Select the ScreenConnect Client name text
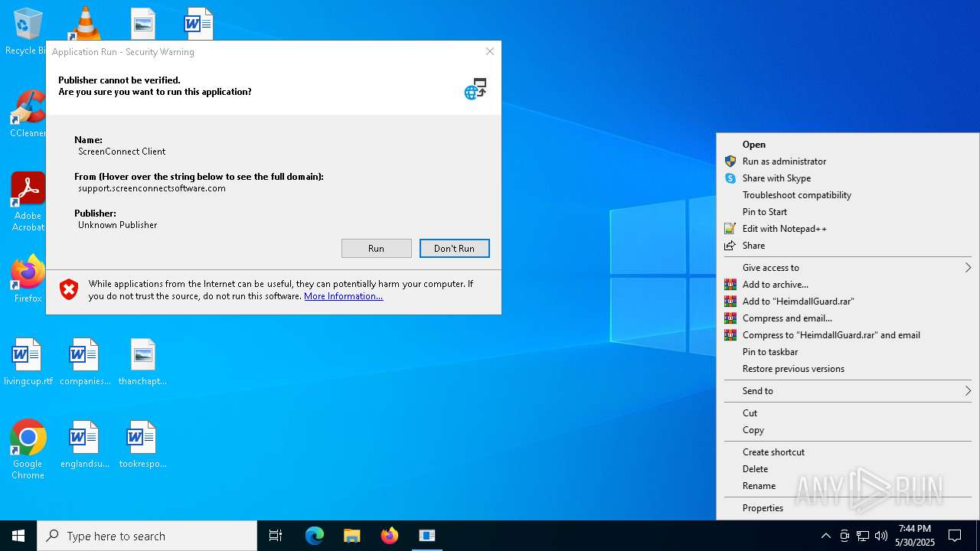This screenshot has height=551, width=980. (122, 152)
